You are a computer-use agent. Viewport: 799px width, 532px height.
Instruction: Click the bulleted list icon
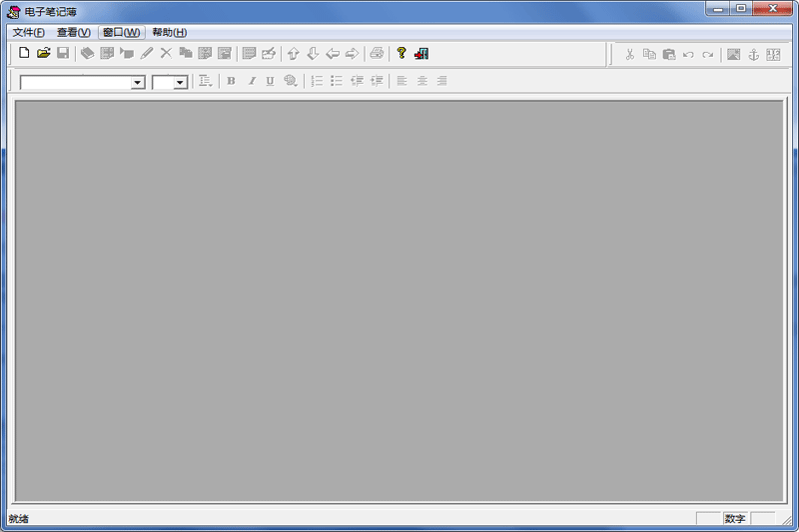[x=337, y=81]
